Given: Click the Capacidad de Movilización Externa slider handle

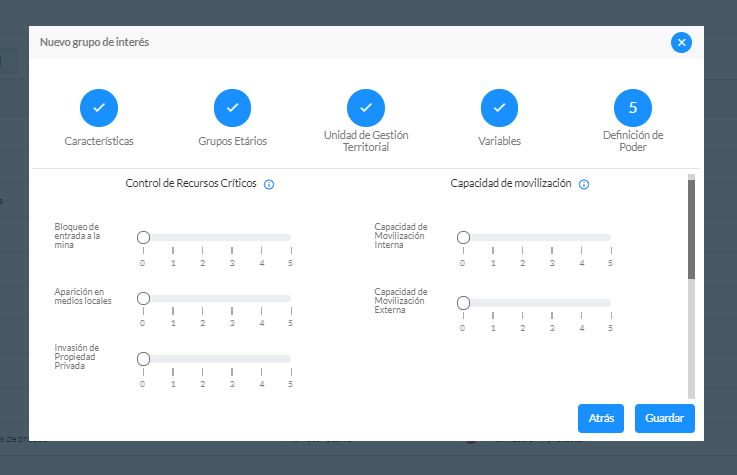Looking at the screenshot, I should click(x=463, y=303).
